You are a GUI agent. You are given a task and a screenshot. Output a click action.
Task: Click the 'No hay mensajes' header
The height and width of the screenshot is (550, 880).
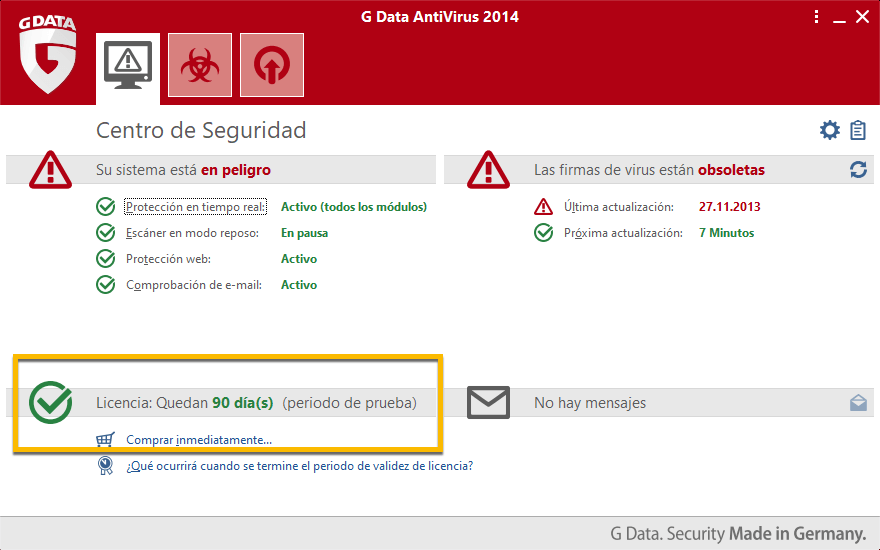(590, 402)
